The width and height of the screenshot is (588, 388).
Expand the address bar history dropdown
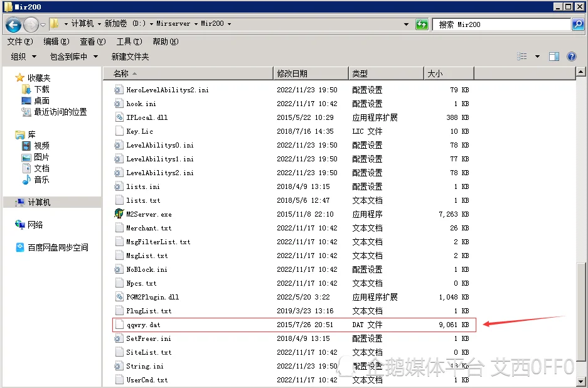pyautogui.click(x=407, y=24)
